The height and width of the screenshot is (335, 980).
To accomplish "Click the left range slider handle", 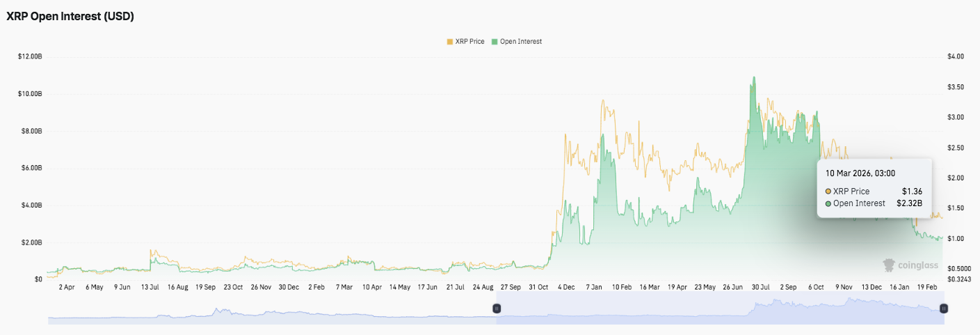I will (497, 308).
